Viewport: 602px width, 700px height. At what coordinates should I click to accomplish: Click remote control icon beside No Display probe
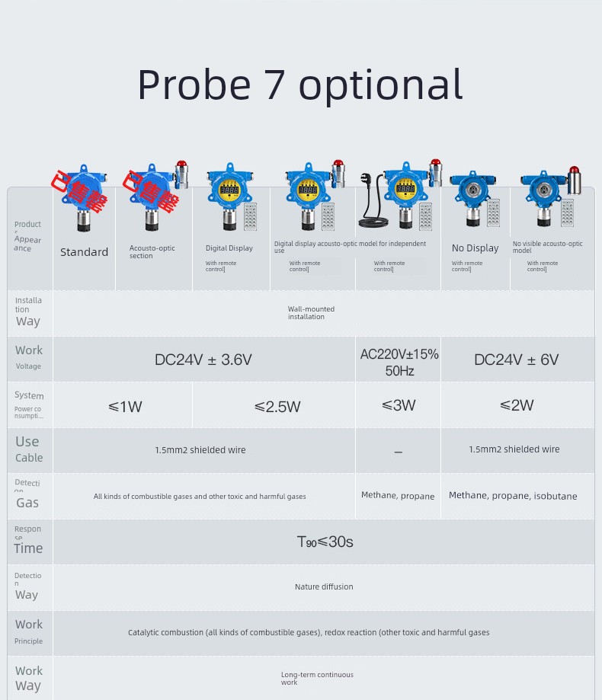click(x=494, y=213)
